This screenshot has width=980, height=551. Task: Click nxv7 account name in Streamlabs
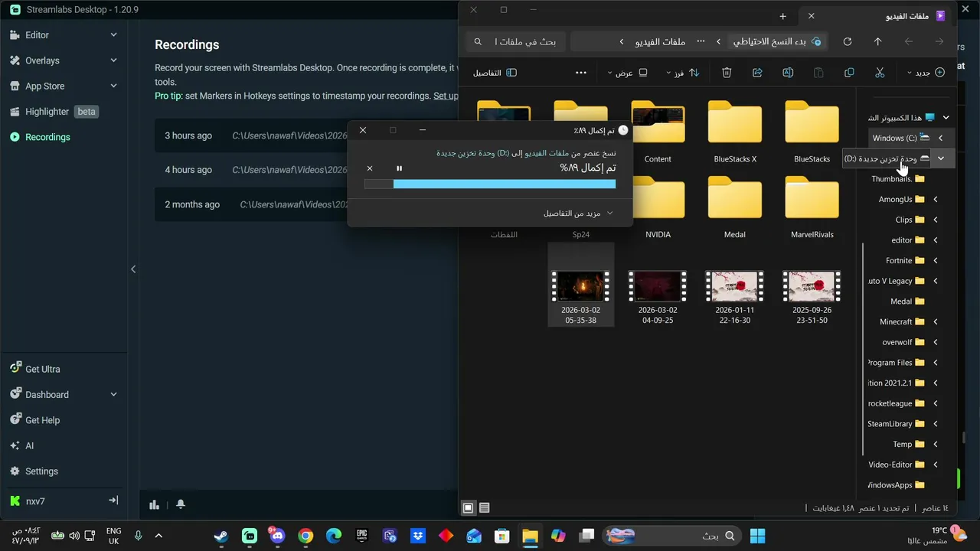pos(36,501)
